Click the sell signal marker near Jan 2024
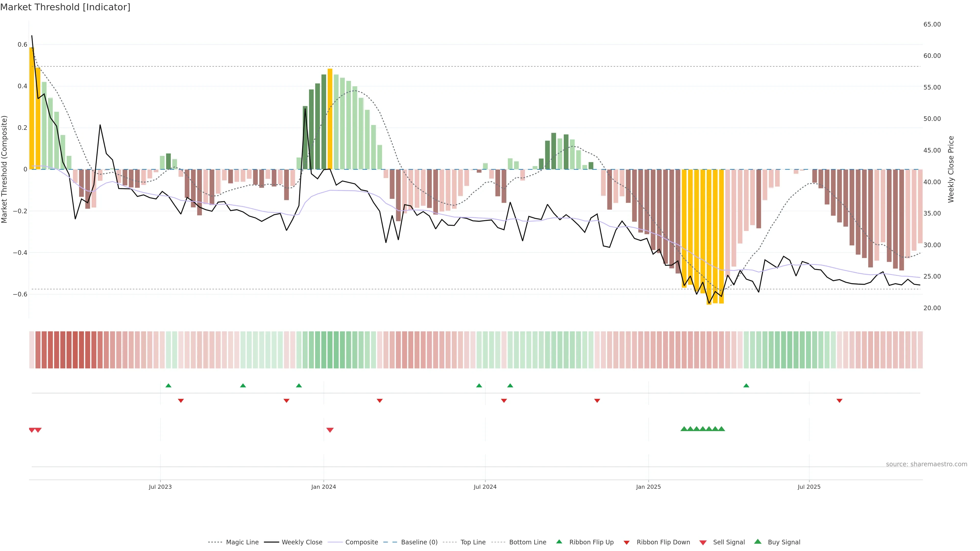 pos(330,430)
